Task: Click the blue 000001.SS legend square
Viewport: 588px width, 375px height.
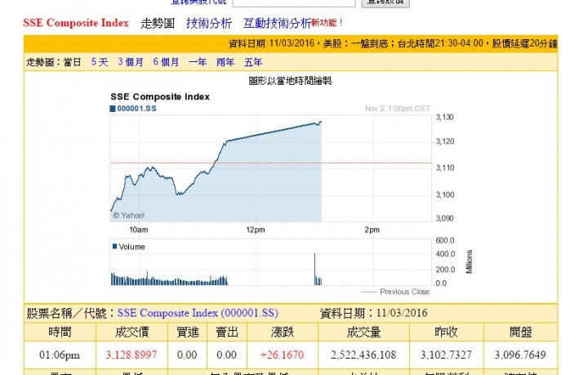Action: [x=113, y=109]
